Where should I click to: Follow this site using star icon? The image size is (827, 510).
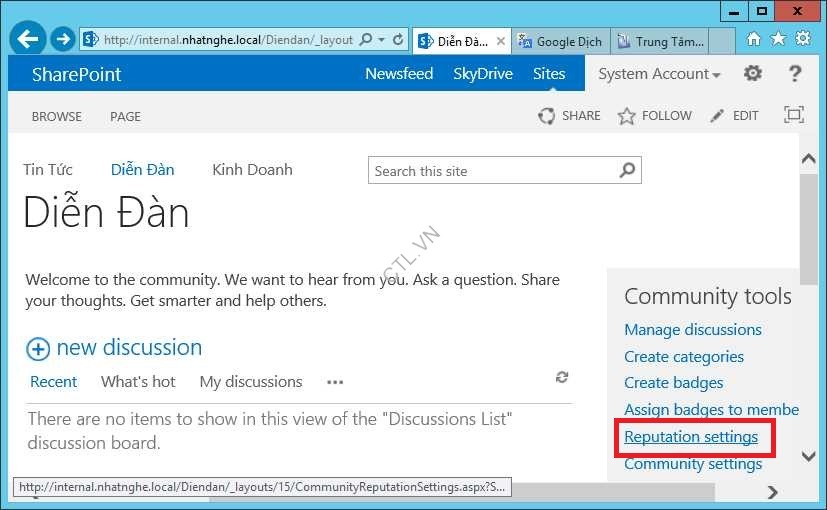point(627,116)
